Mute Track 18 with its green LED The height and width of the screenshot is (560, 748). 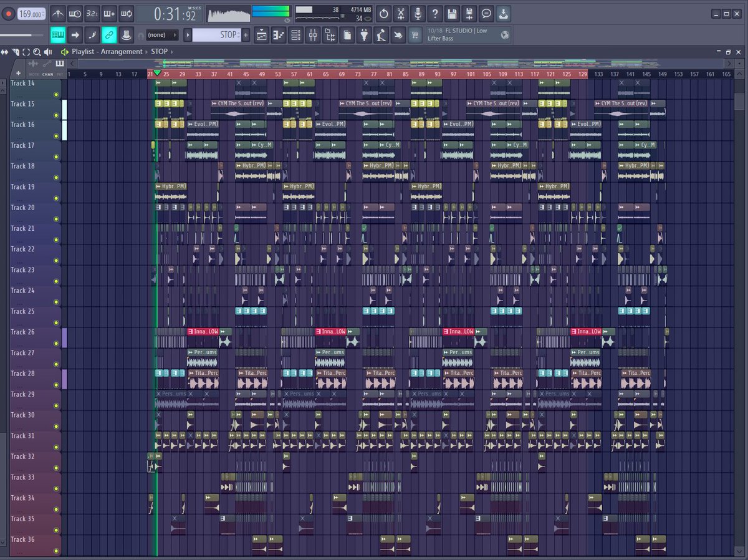[56, 178]
